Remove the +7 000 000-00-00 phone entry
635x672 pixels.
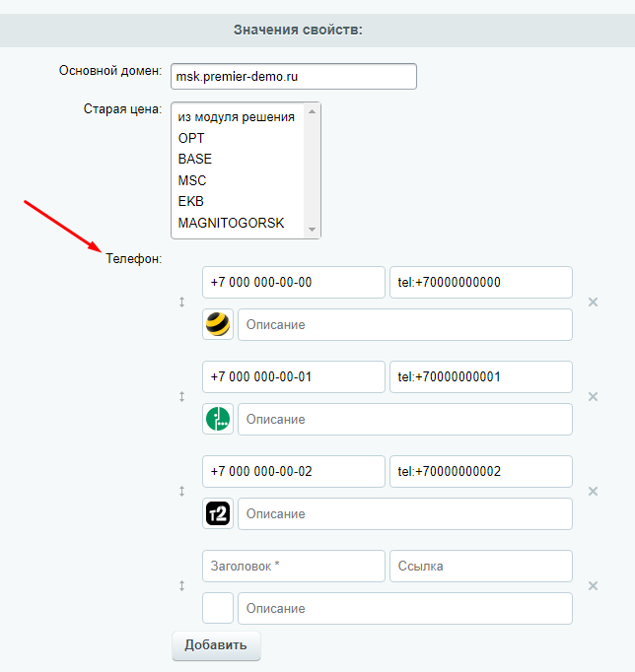[593, 302]
